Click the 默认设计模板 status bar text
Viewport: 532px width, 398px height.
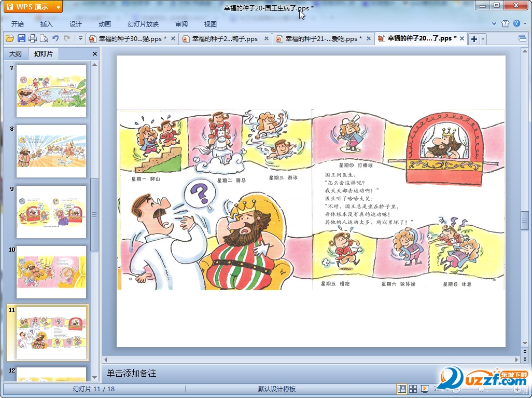pos(277,389)
